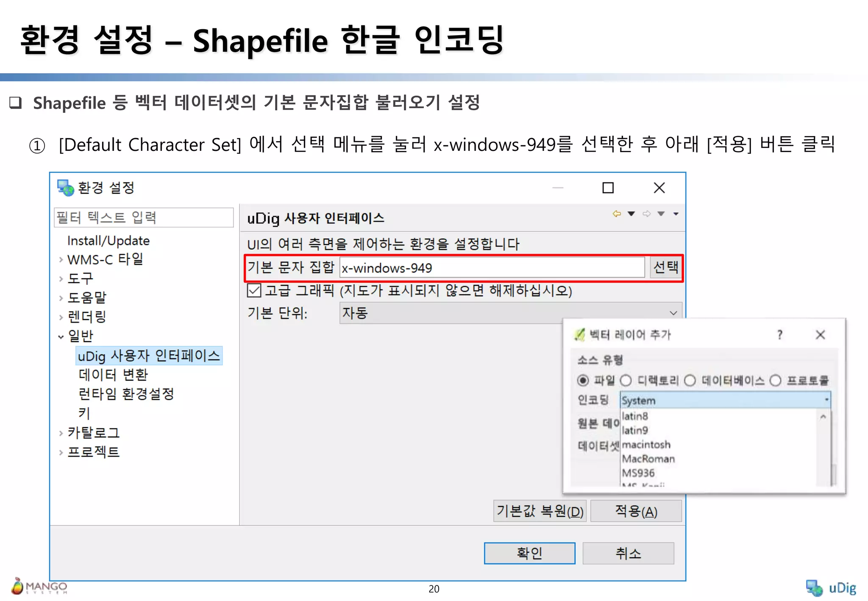Open the preferences view menu triangle
This screenshot has height=601, width=868.
(676, 214)
